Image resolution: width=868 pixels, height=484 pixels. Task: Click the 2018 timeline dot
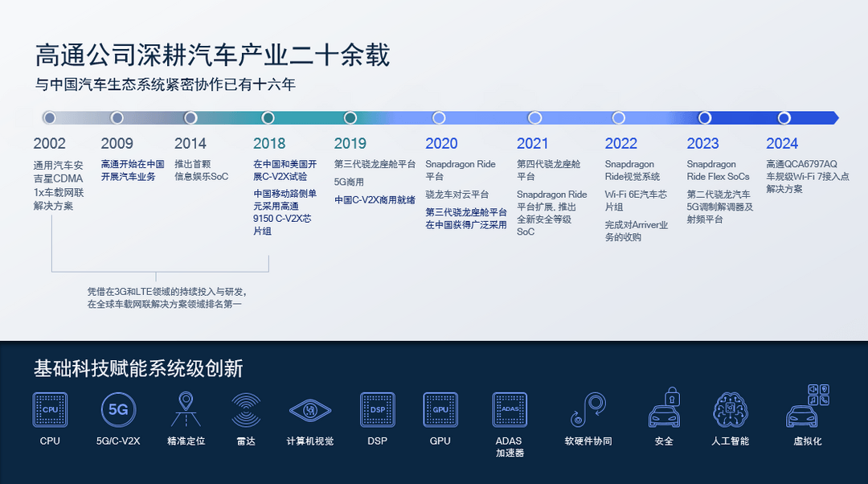pos(268,118)
